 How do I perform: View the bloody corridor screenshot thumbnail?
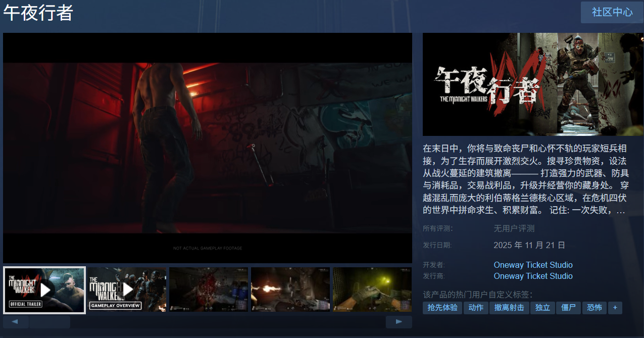point(209,289)
